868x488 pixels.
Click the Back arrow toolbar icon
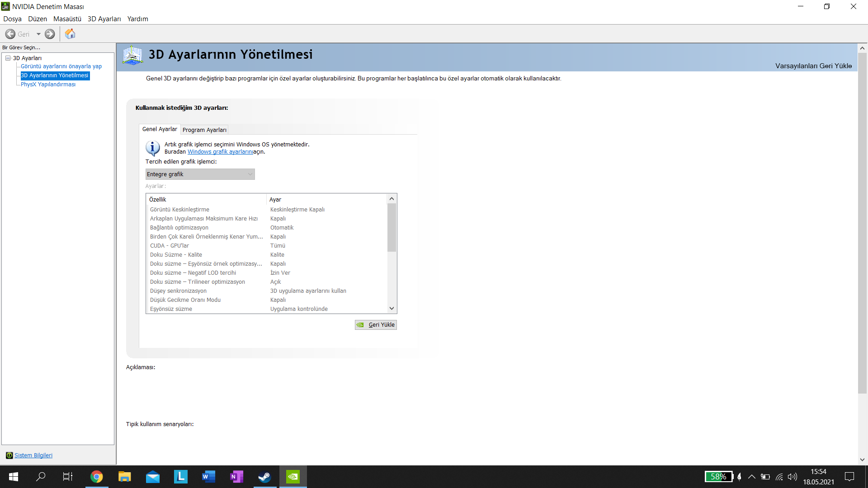coord(10,34)
